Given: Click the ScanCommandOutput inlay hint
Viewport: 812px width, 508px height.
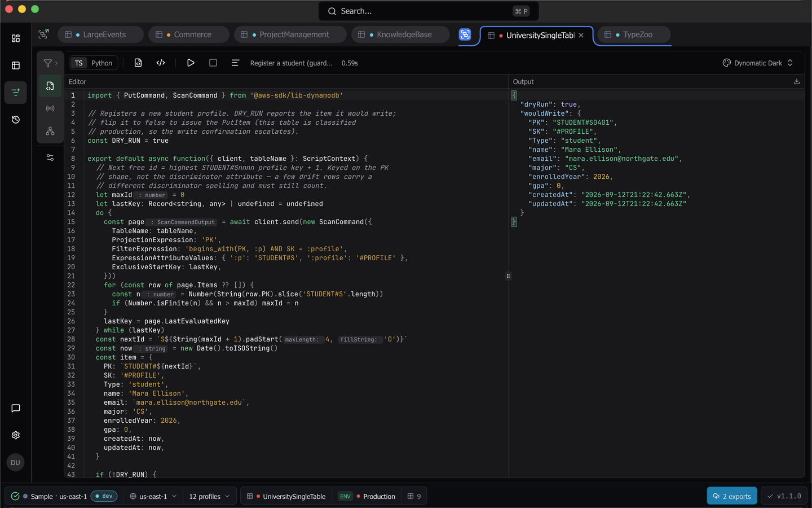Looking at the screenshot, I should coord(183,222).
